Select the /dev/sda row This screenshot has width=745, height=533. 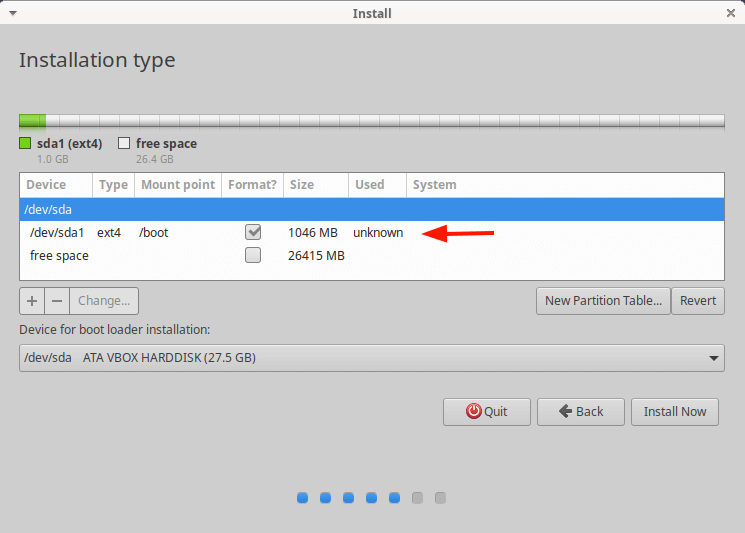372,209
